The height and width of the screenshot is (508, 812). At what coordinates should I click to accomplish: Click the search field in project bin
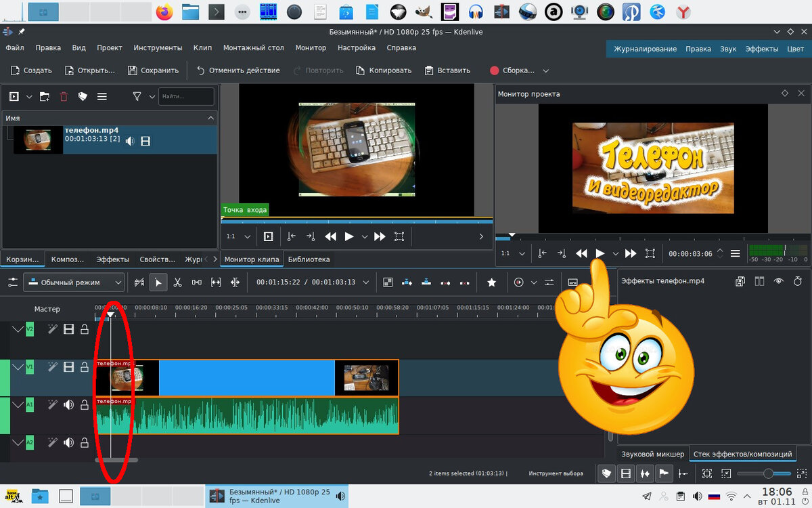coord(186,97)
